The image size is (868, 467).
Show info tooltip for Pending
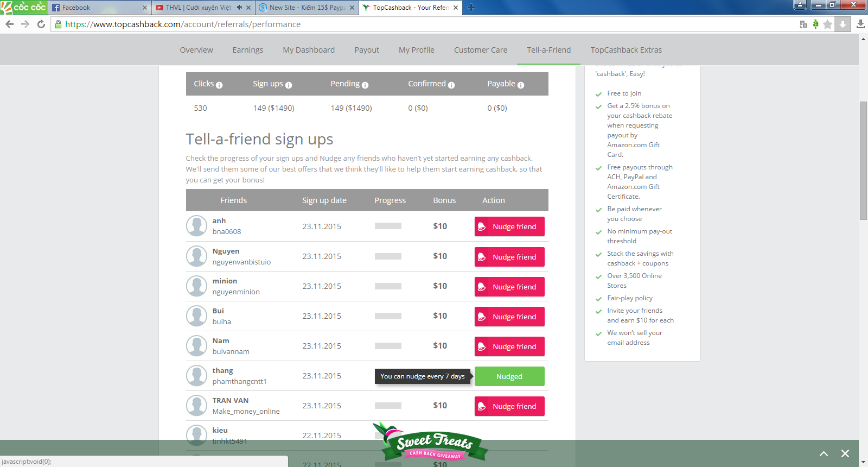click(x=365, y=85)
